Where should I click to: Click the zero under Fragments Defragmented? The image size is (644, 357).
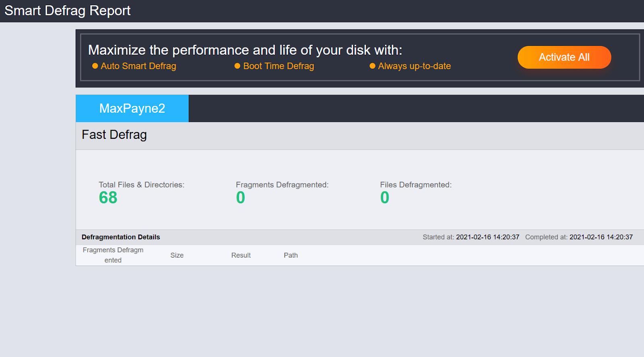(x=240, y=198)
